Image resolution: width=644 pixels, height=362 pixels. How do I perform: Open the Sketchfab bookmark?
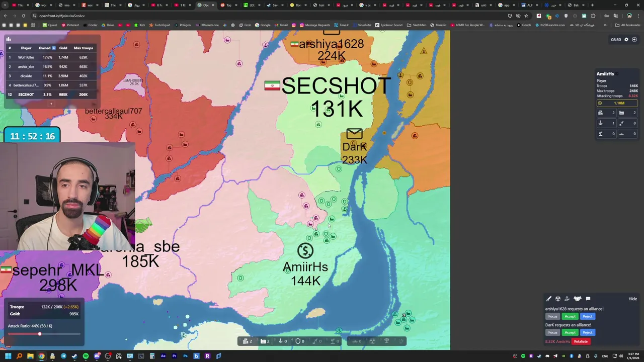click(x=416, y=25)
